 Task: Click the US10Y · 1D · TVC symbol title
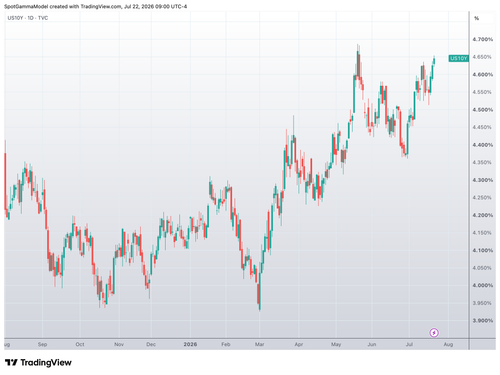(x=28, y=18)
